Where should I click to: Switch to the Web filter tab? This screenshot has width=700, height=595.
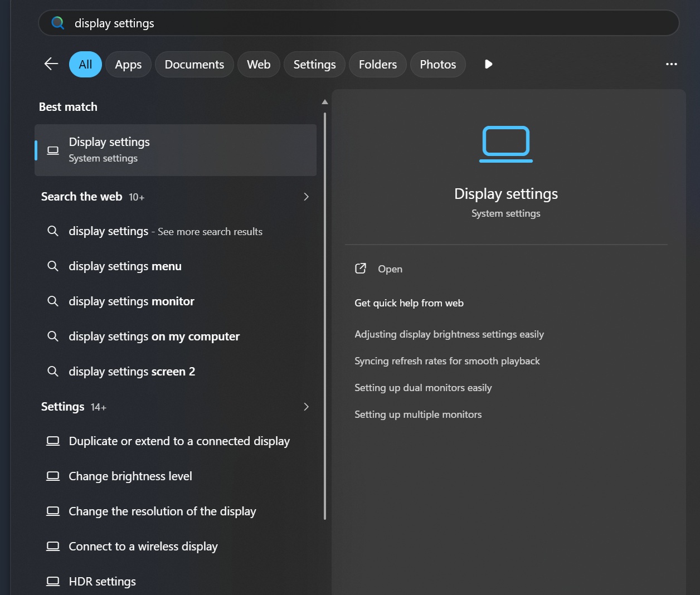coord(259,65)
